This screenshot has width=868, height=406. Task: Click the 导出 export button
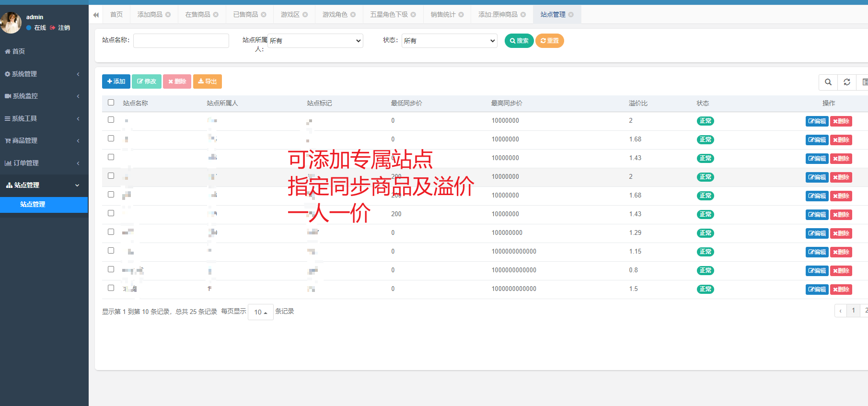tap(208, 81)
